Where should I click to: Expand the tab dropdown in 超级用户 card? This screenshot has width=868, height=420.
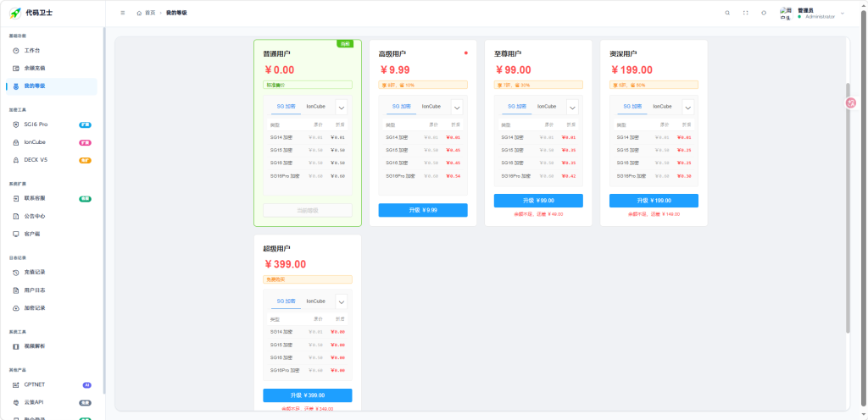(x=342, y=301)
